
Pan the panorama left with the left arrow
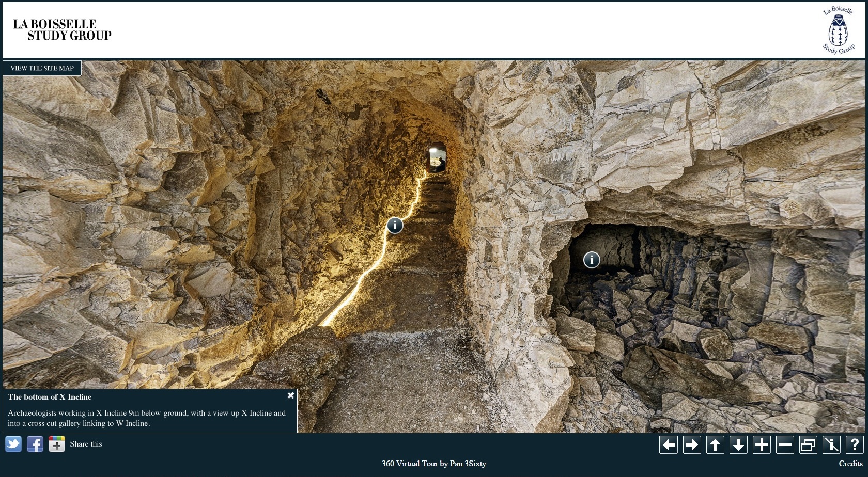point(669,444)
